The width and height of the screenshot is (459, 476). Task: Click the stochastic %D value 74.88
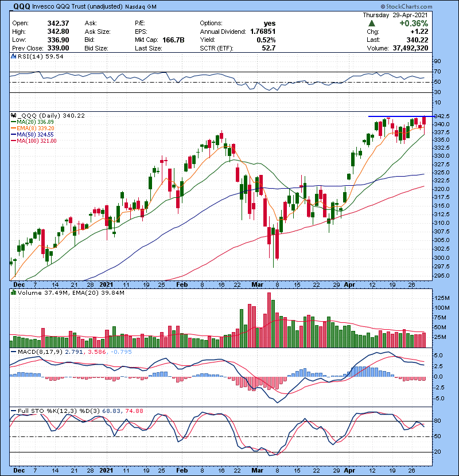134,411
